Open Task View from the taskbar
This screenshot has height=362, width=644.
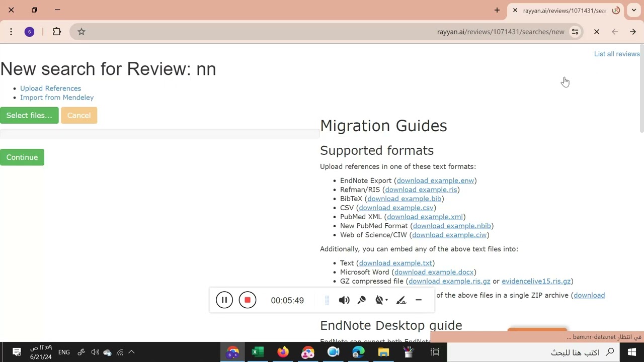point(435,352)
